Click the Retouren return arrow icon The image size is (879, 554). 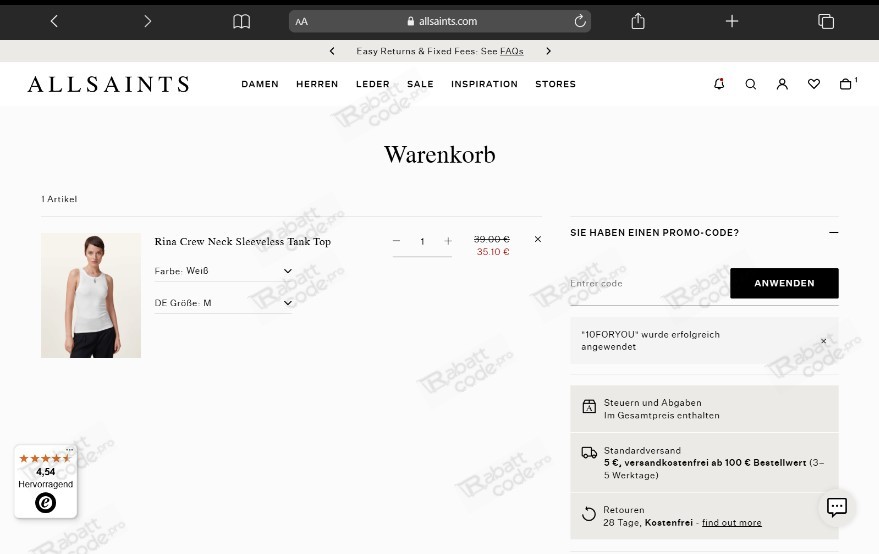pyautogui.click(x=589, y=514)
